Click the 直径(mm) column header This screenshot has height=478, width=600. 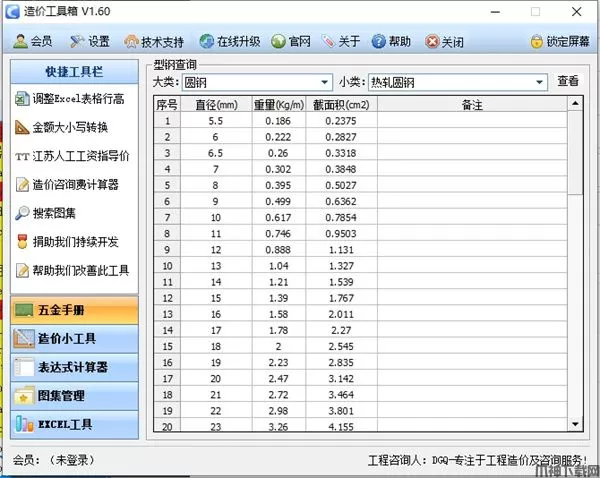[216, 104]
